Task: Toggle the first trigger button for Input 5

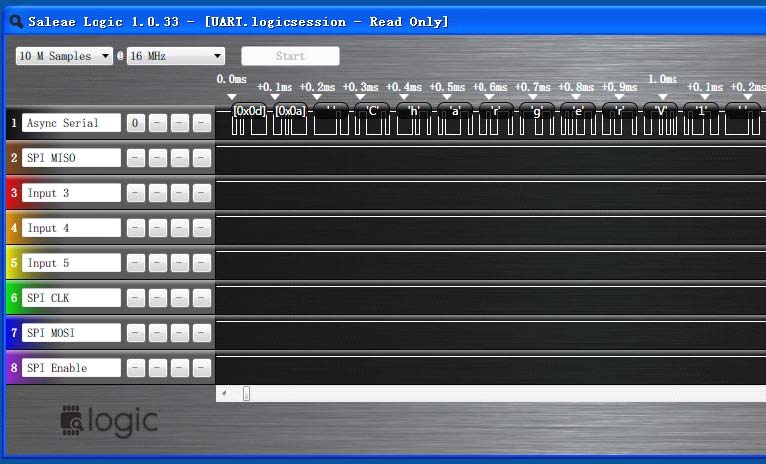Action: click(x=135, y=263)
